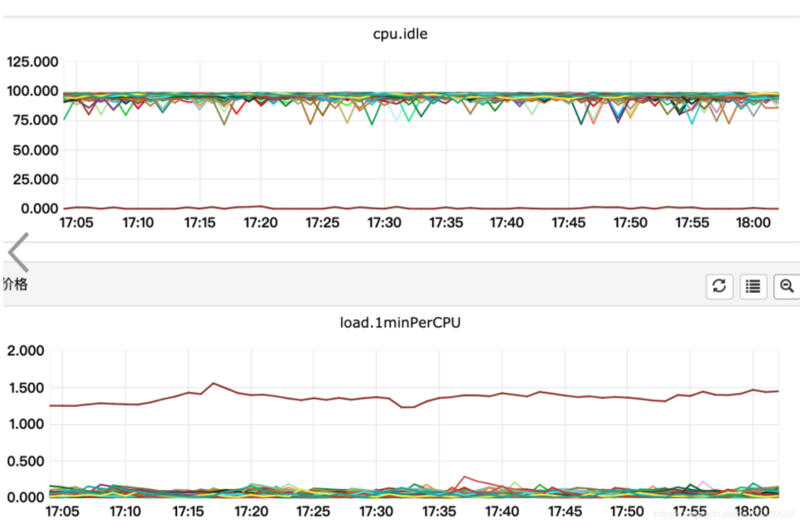Open the list view icon

coord(753,286)
